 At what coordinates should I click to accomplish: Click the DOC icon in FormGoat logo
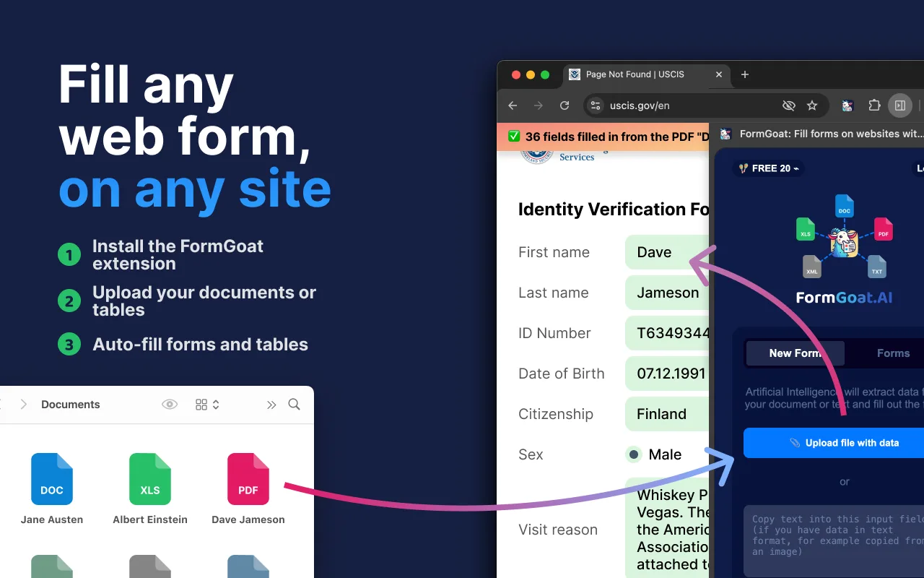pyautogui.click(x=845, y=206)
